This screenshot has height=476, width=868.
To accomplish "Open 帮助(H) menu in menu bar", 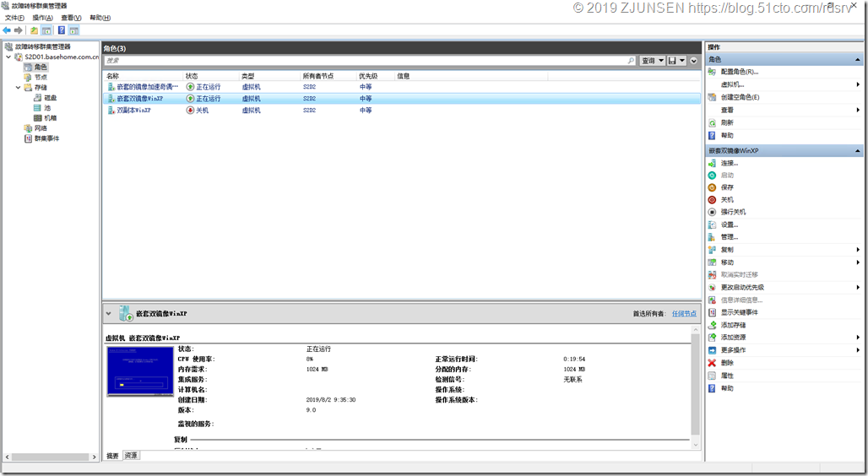I will click(100, 18).
